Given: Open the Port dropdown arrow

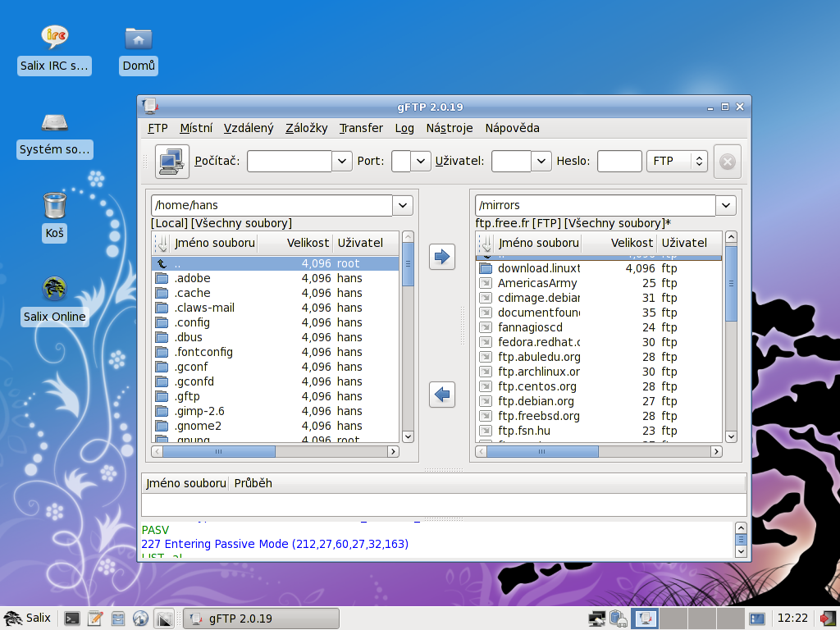Looking at the screenshot, I should point(421,162).
